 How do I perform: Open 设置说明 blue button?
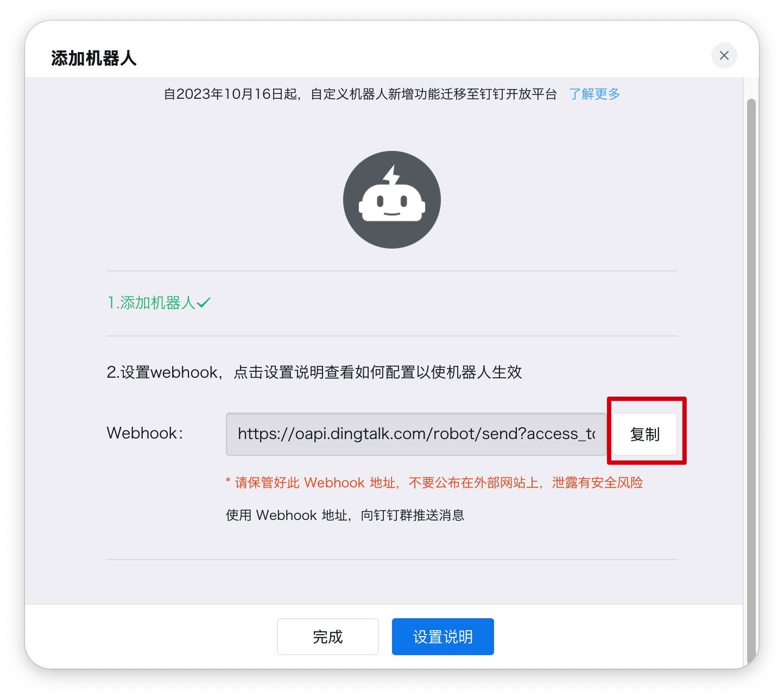pyautogui.click(x=443, y=637)
